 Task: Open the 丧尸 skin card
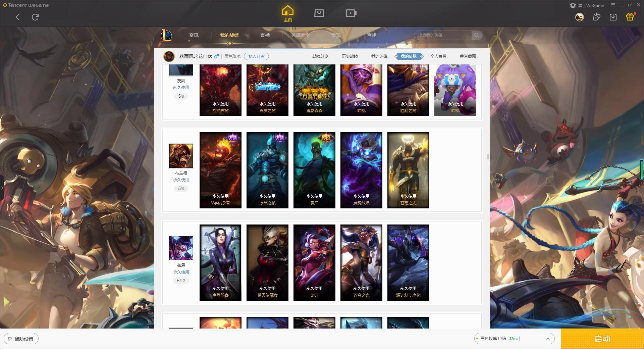click(x=314, y=170)
